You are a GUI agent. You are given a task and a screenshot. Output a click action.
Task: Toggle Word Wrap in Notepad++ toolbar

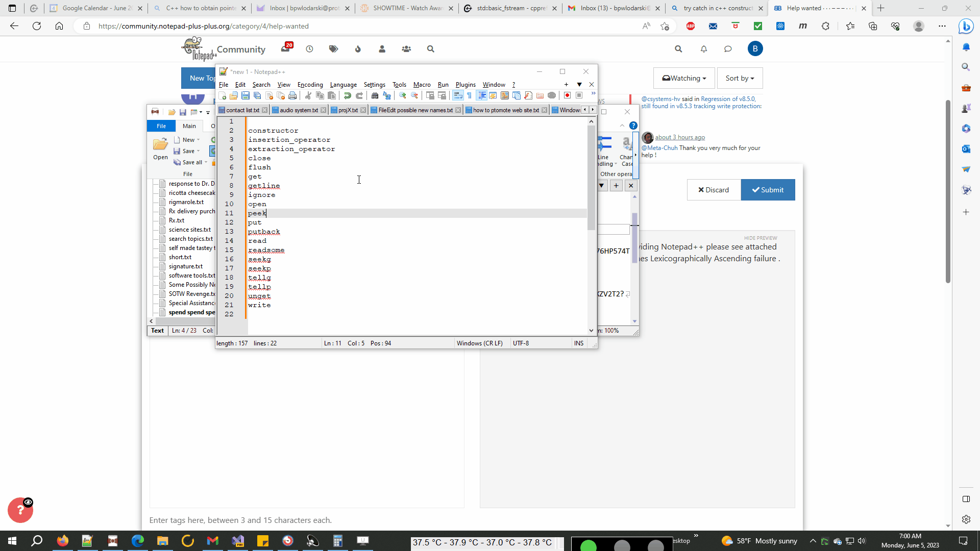pos(457,95)
